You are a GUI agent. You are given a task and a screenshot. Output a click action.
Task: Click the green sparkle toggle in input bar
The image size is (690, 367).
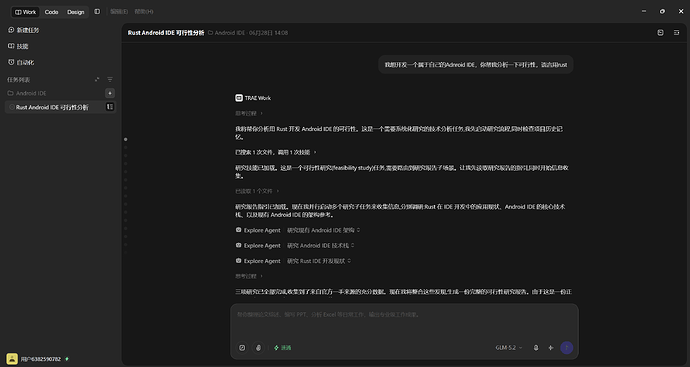click(x=282, y=348)
